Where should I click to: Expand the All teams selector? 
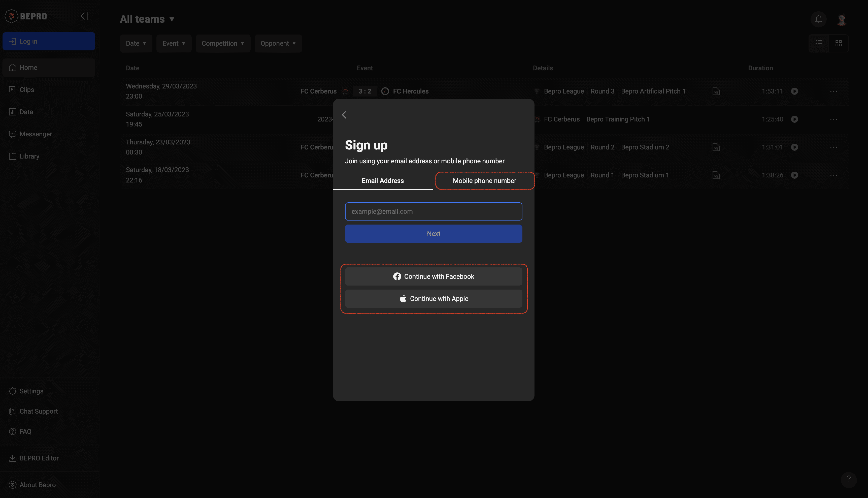[147, 19]
